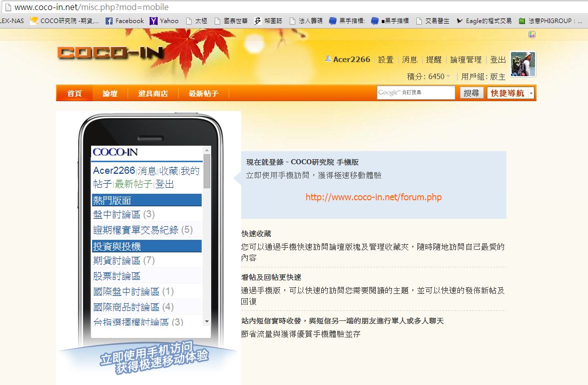Click the page icon in address bar
The image size is (588, 385).
(8, 7)
